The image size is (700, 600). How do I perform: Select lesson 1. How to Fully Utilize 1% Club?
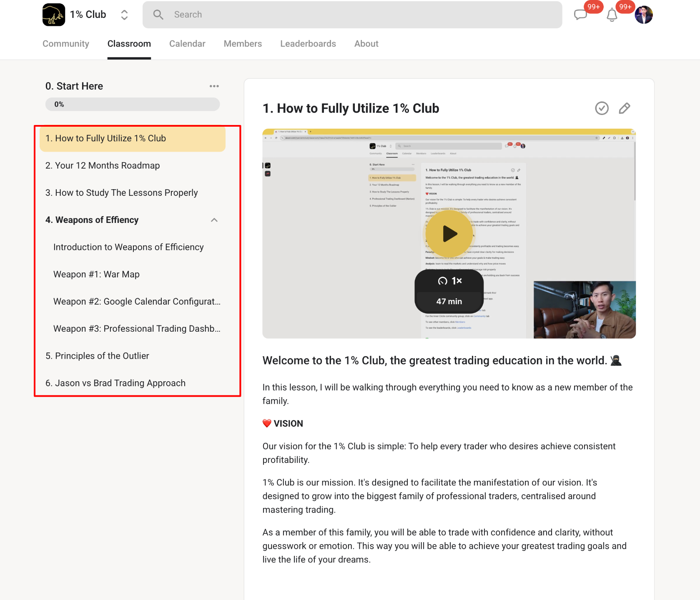click(133, 138)
